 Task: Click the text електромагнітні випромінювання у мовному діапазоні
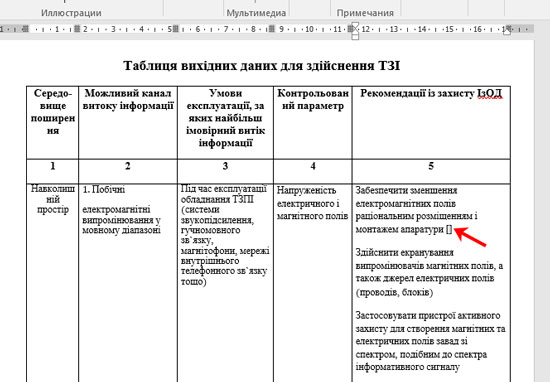click(x=121, y=220)
